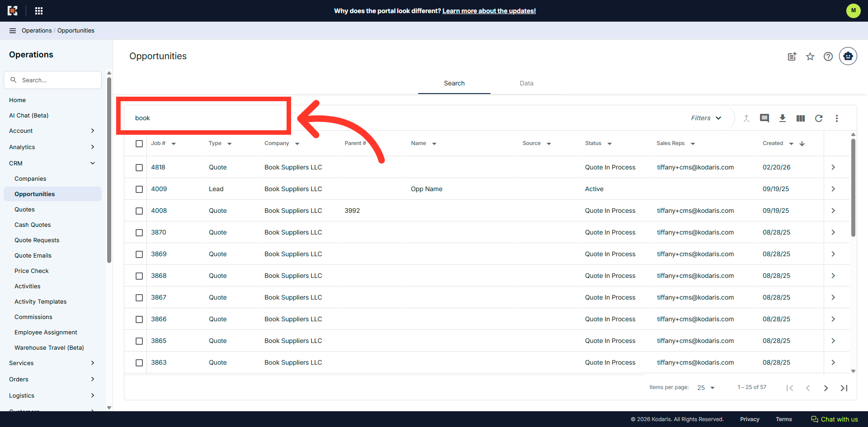Click the sidebar search magnifier icon
The image size is (868, 427).
[14, 80]
